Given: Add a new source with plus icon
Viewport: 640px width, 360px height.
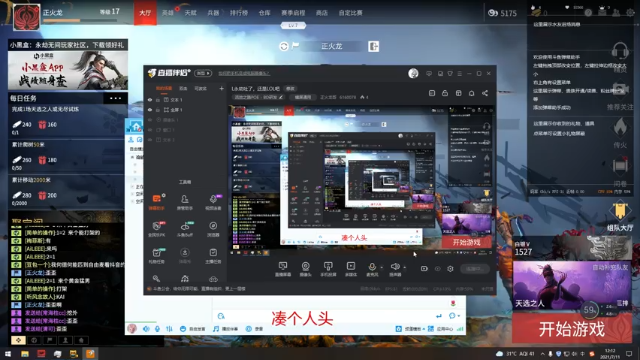Looking at the screenshot, I should tap(221, 88).
